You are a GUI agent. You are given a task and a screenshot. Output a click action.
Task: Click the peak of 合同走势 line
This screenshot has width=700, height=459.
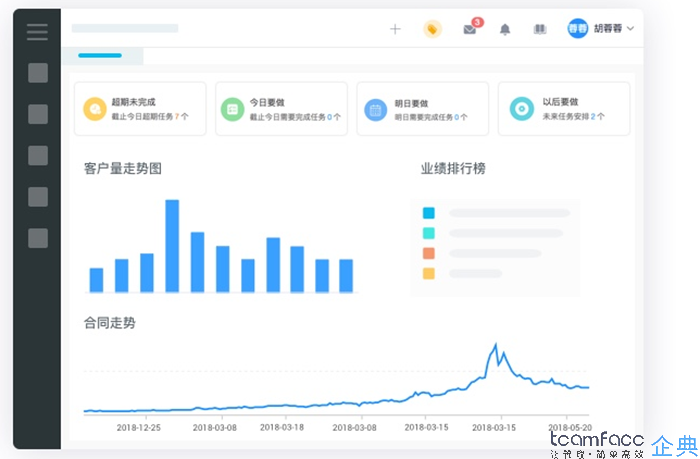pyautogui.click(x=496, y=345)
